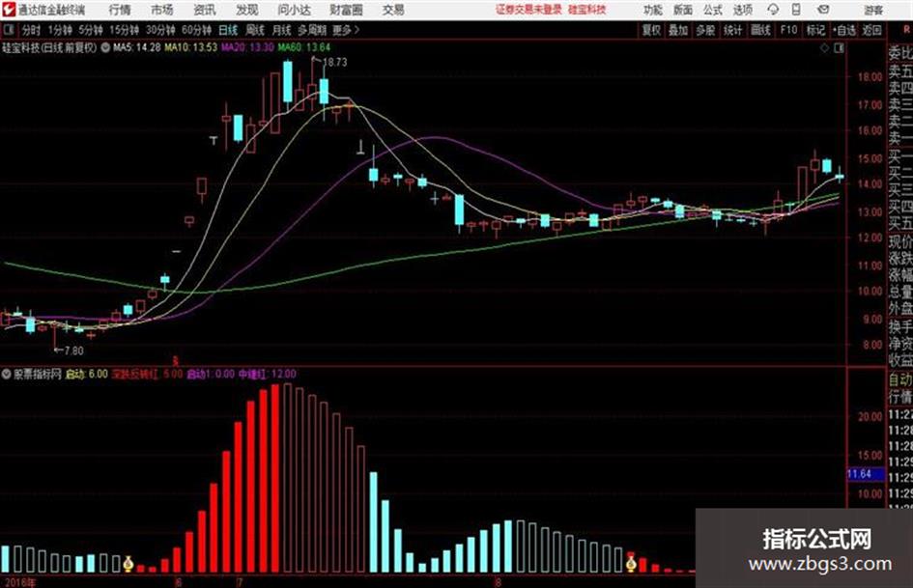Click the 2016年 date label
Viewport: 913px width, 588px height.
tap(18, 582)
